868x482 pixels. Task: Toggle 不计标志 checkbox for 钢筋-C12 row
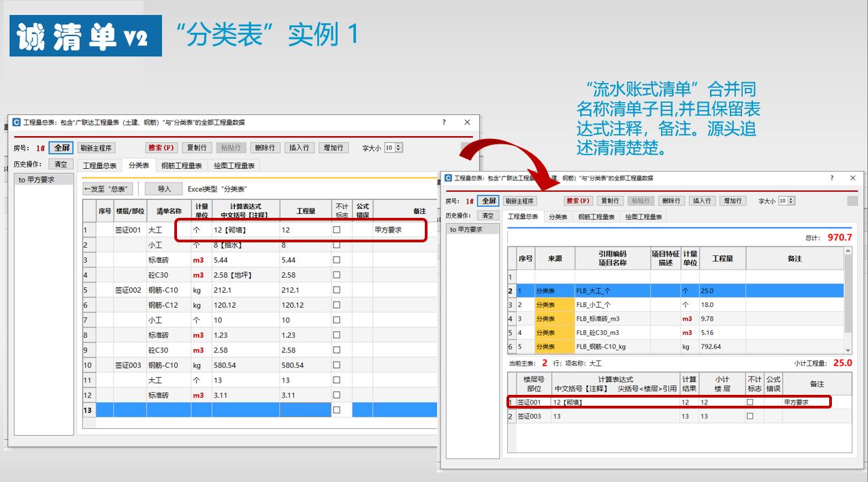[336, 305]
